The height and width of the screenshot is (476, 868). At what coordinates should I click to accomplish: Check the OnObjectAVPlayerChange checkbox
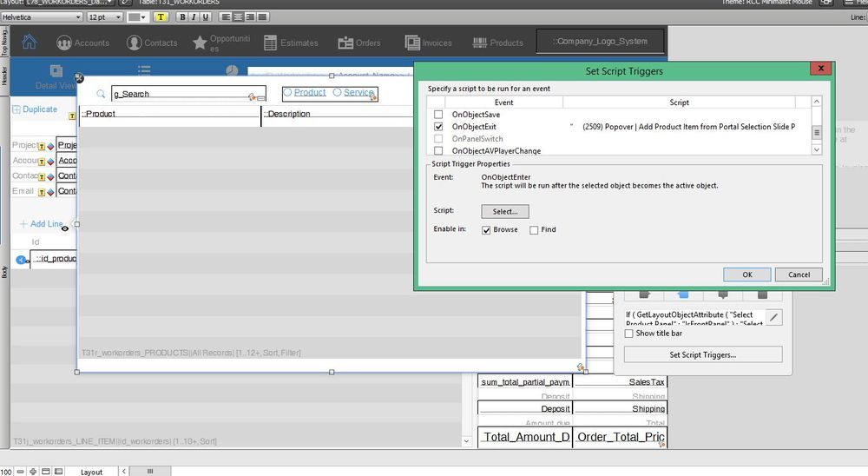[x=438, y=151]
